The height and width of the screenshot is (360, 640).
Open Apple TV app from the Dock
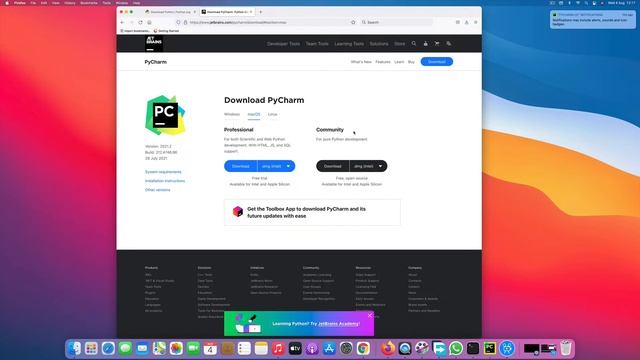coord(295,348)
